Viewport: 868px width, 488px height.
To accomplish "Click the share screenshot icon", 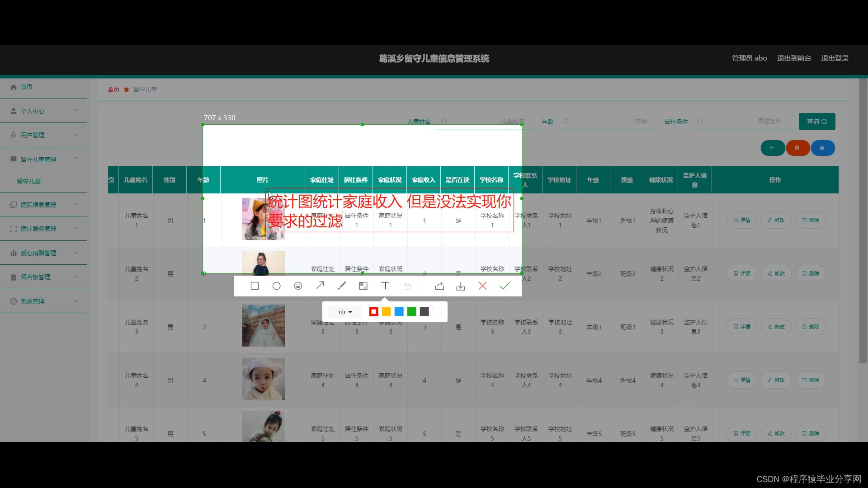I will tap(439, 286).
